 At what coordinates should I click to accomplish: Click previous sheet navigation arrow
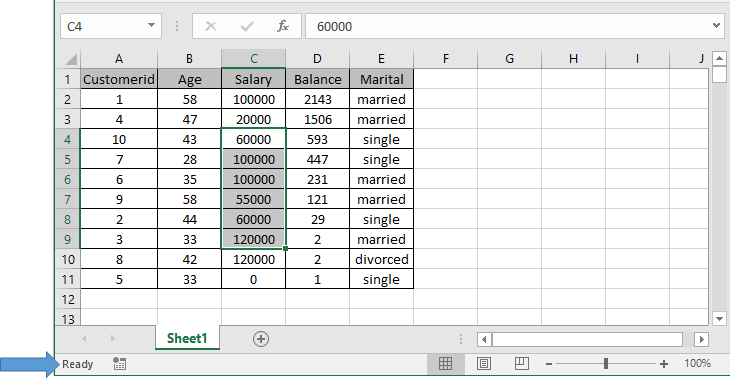pos(84,338)
